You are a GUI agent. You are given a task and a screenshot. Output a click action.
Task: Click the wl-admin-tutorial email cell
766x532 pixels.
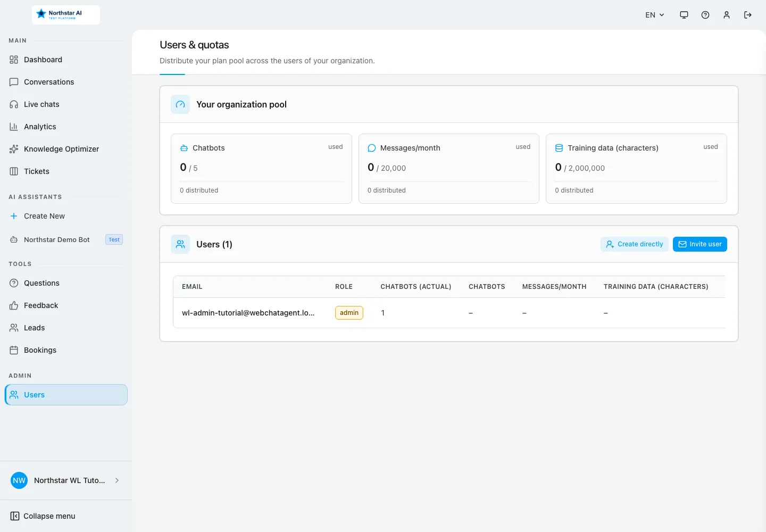pyautogui.click(x=248, y=313)
